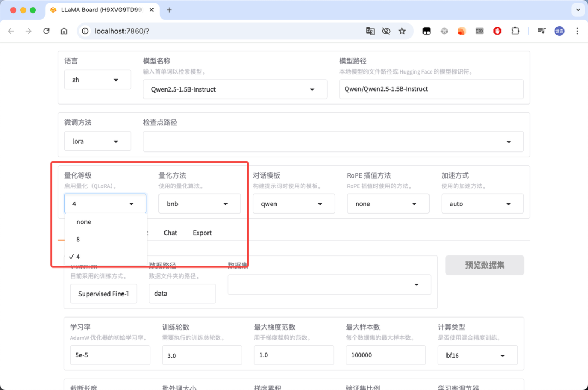Click the max samples 100000 field
The width and height of the screenshot is (588, 390).
[x=386, y=355]
